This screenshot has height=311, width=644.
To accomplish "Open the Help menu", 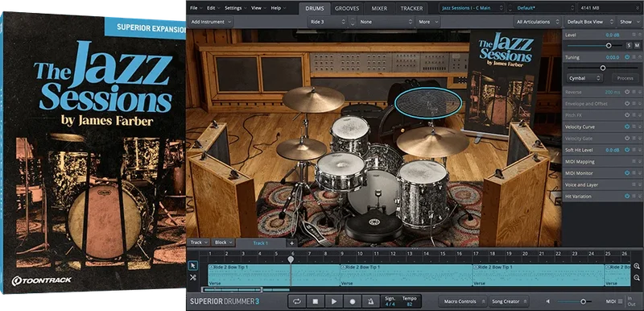I will (x=278, y=8).
